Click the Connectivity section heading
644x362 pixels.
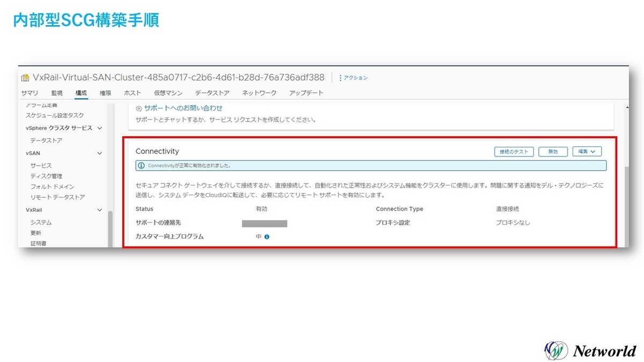(x=157, y=152)
